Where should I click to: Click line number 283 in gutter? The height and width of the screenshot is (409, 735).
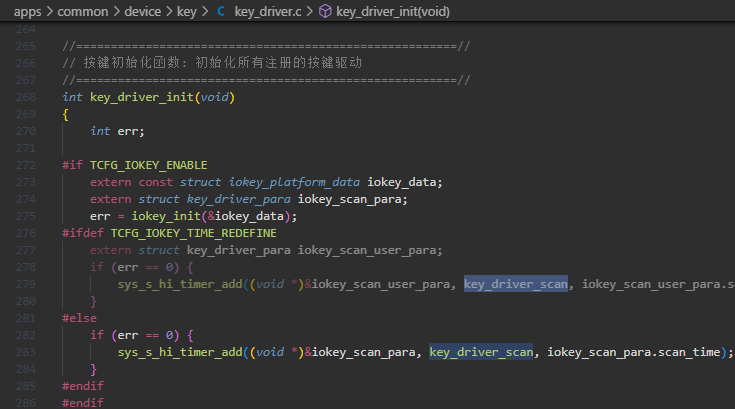[x=26, y=352]
